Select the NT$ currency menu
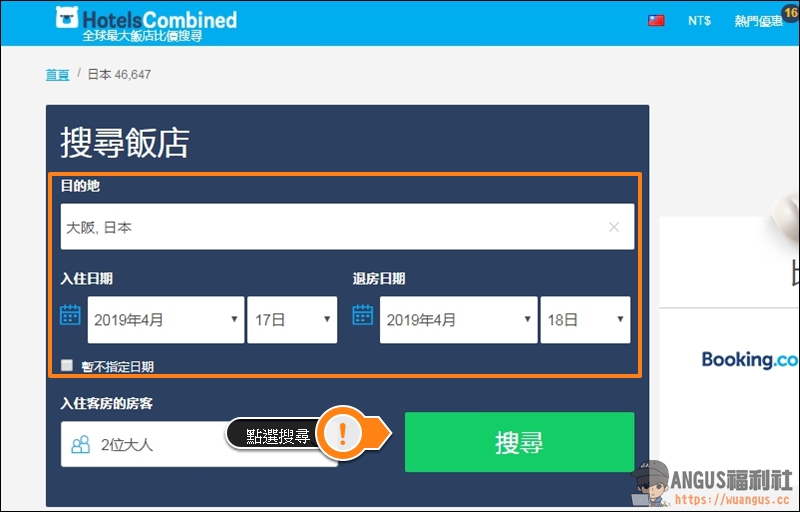800x512 pixels. click(700, 21)
